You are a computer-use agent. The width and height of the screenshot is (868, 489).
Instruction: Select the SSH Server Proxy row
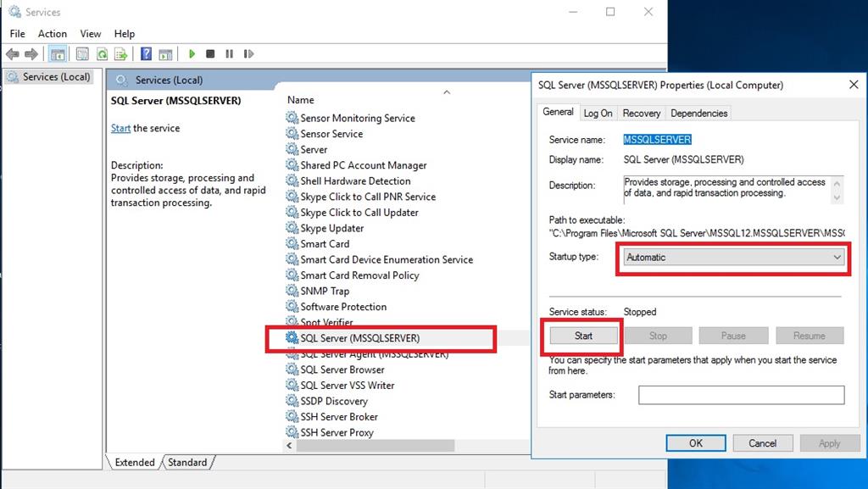337,432
